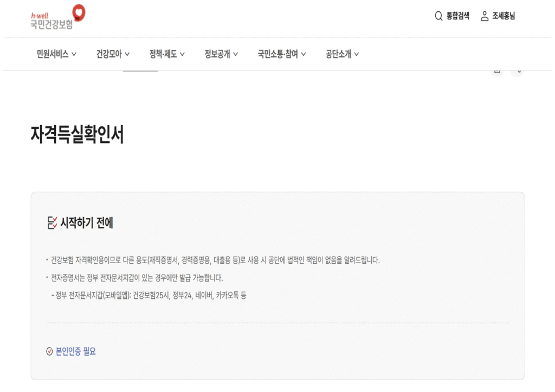This screenshot has height=392, width=555.
Task: Click the h-well 국민건강보험 logo
Action: pyautogui.click(x=58, y=17)
